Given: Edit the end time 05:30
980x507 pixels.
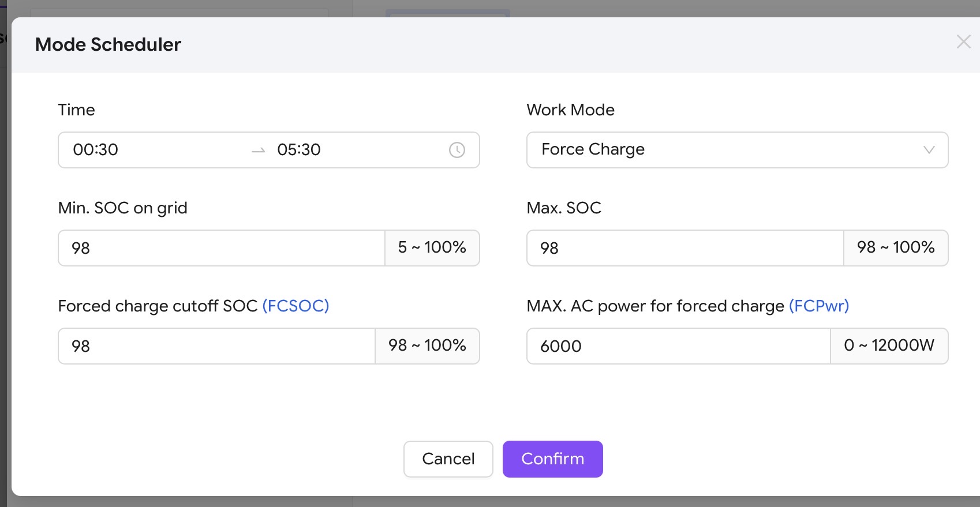Looking at the screenshot, I should point(299,150).
